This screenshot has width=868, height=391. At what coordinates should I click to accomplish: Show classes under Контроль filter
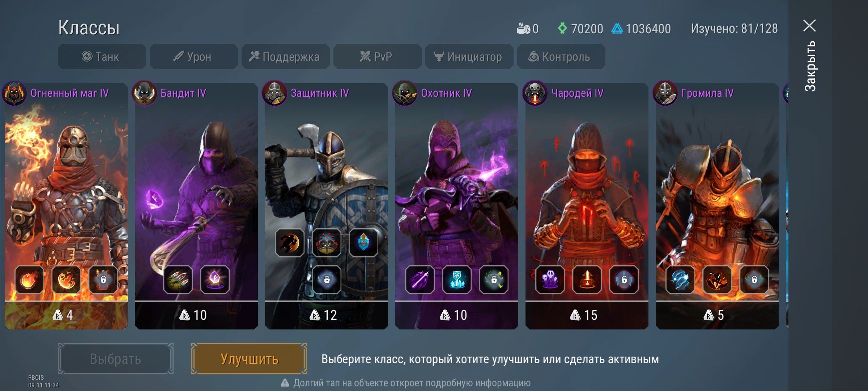pos(561,57)
